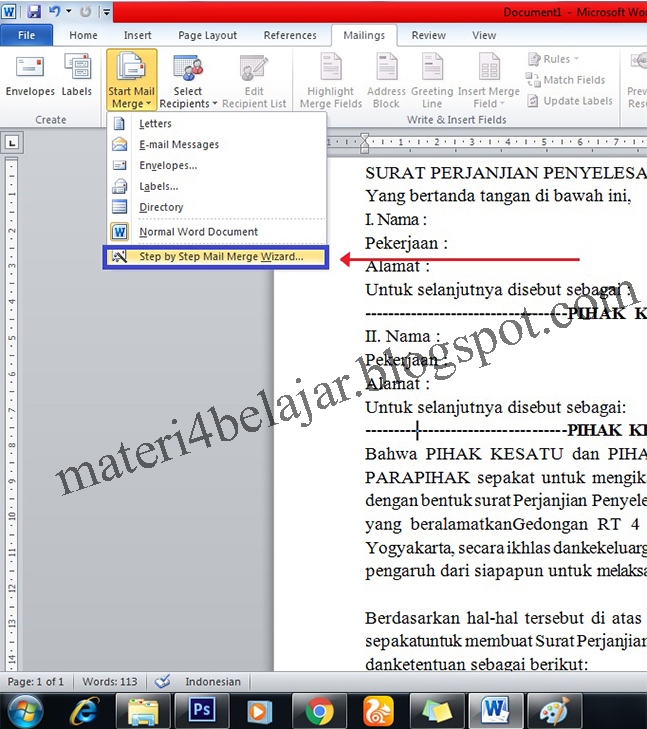Viewport: 647px width, 729px height.
Task: Click the proofing errors icon in status bar
Action: (163, 682)
